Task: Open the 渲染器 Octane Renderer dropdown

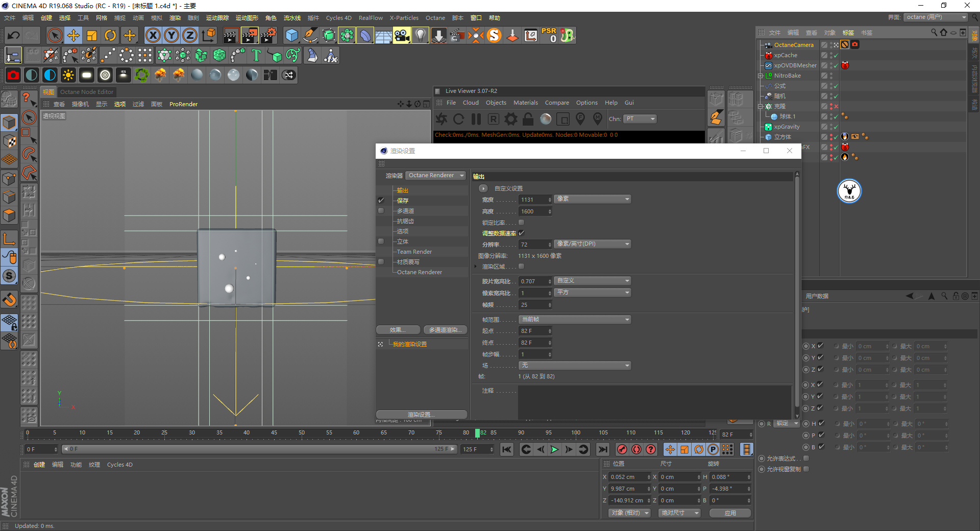Action: (436, 175)
